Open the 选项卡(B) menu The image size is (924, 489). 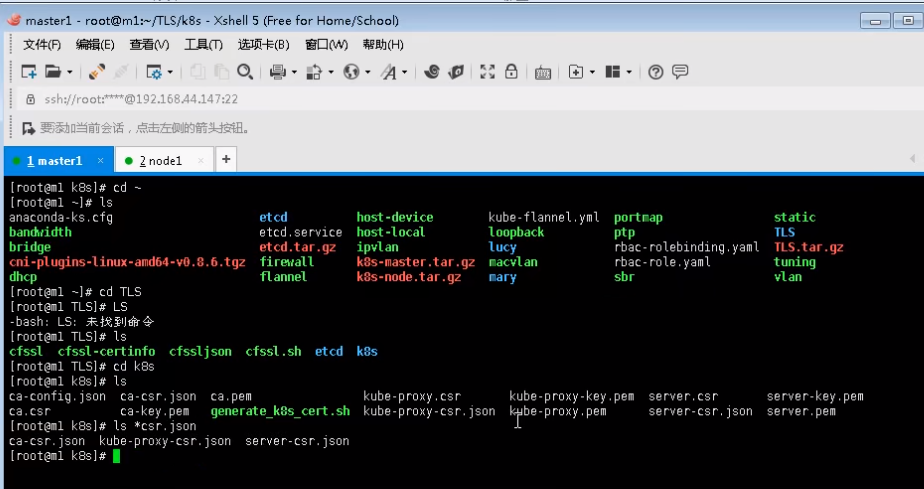pyautogui.click(x=263, y=45)
